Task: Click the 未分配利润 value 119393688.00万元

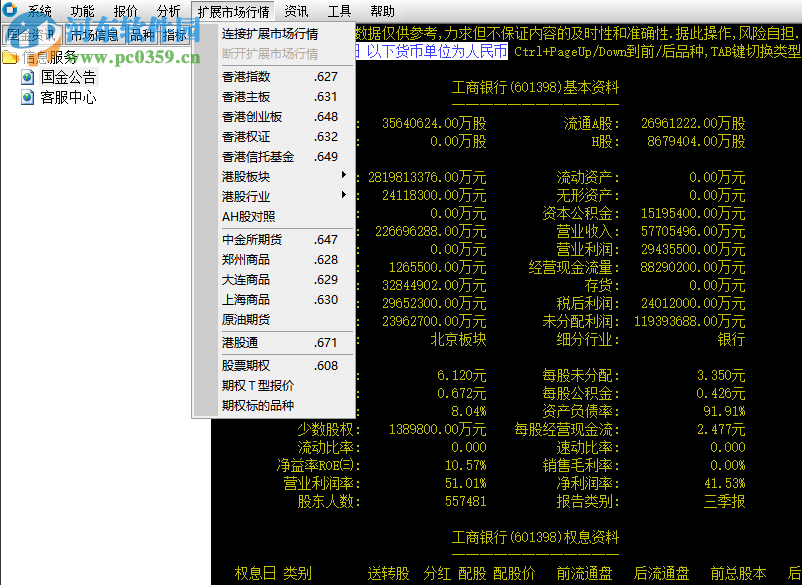Action: point(689,321)
